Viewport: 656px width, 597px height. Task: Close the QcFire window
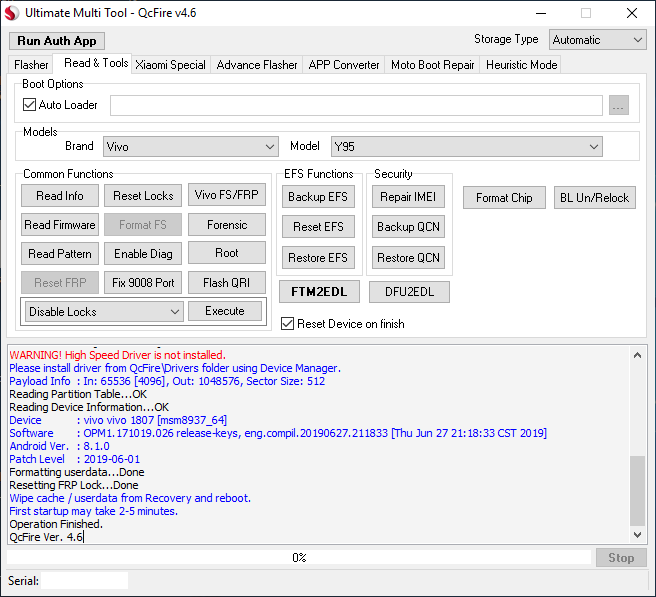(x=632, y=13)
